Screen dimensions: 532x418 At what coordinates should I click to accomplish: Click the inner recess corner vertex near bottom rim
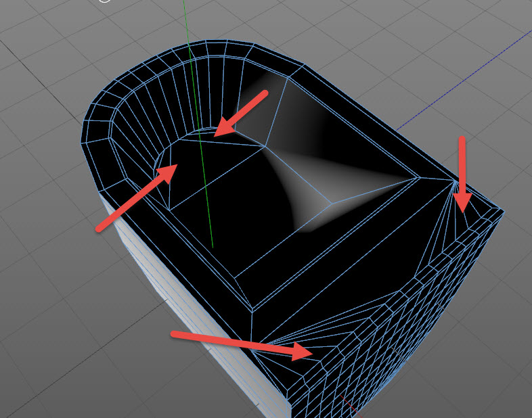point(252,310)
